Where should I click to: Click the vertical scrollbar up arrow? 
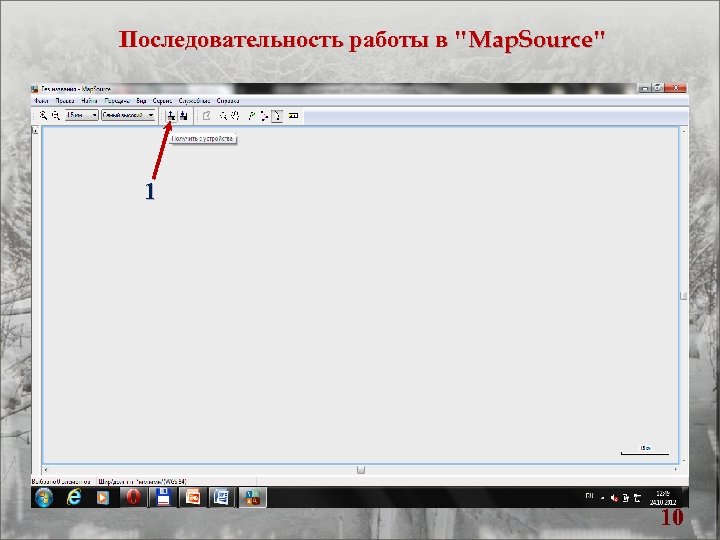point(683,131)
